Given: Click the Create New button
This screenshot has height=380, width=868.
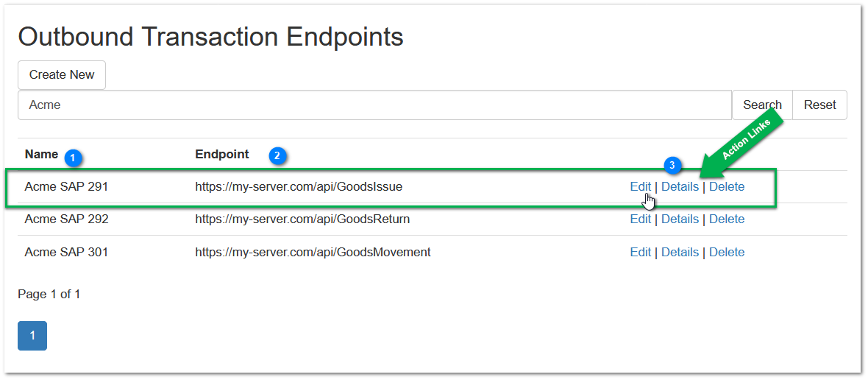Looking at the screenshot, I should pos(62,75).
